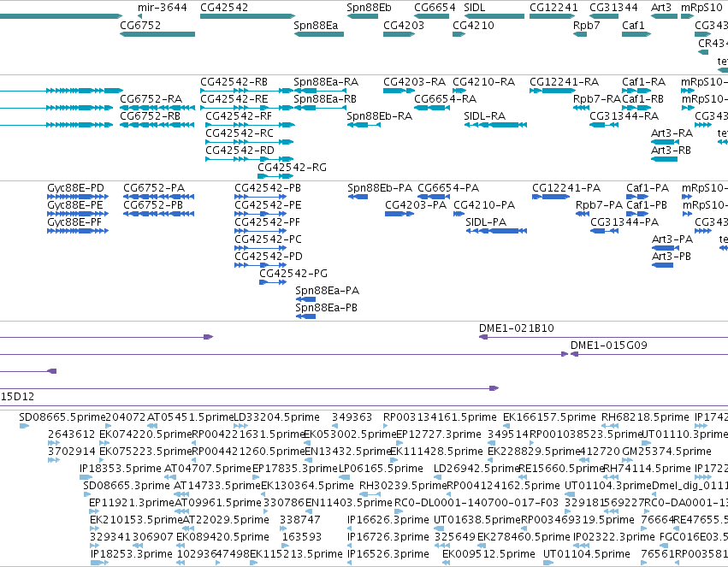Open BAC label DME1-021B10
This screenshot has height=567, width=728.
tap(517, 328)
